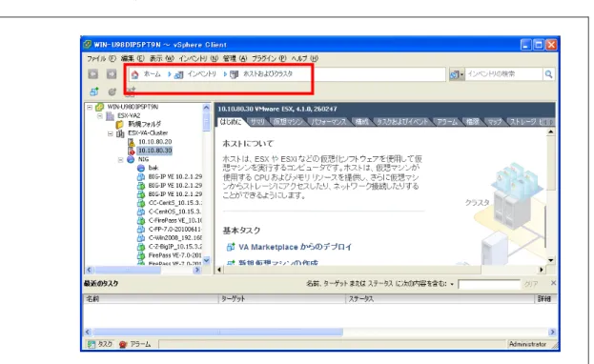Click the ESX-VA2 datacenter icon
The height and width of the screenshot is (364, 594).
[x=110, y=116]
